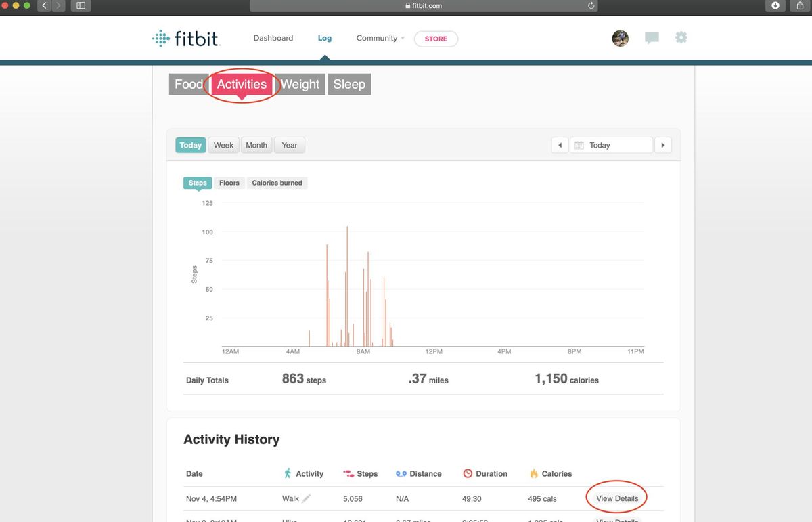The width and height of the screenshot is (812, 522).
Task: Go to previous day with the left arrow
Action: [560, 145]
